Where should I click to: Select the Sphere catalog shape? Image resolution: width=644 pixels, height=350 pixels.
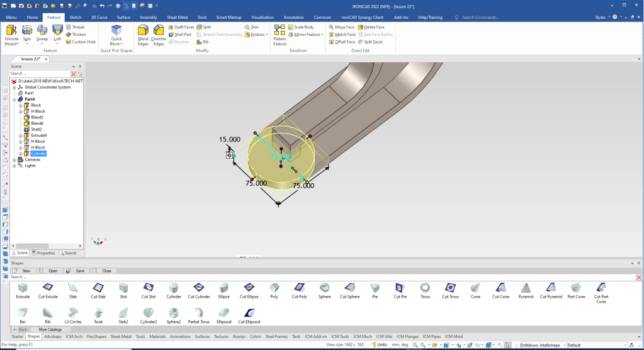click(324, 290)
